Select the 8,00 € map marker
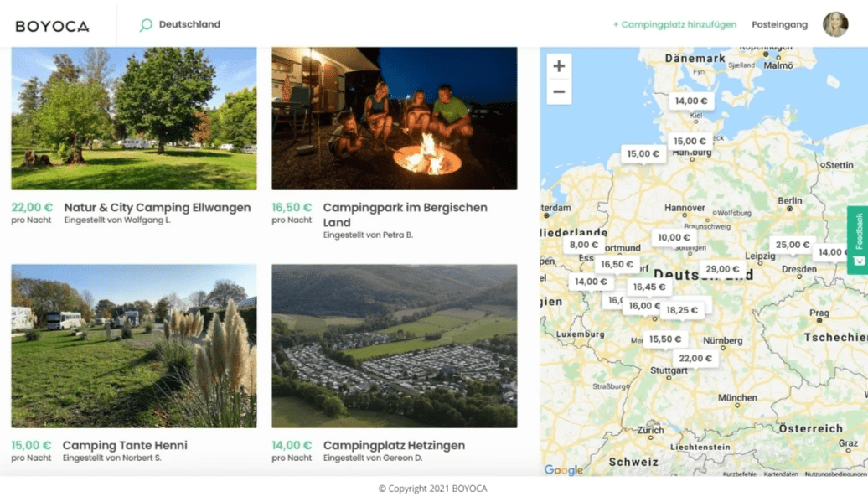This screenshot has height=502, width=868. [x=583, y=245]
